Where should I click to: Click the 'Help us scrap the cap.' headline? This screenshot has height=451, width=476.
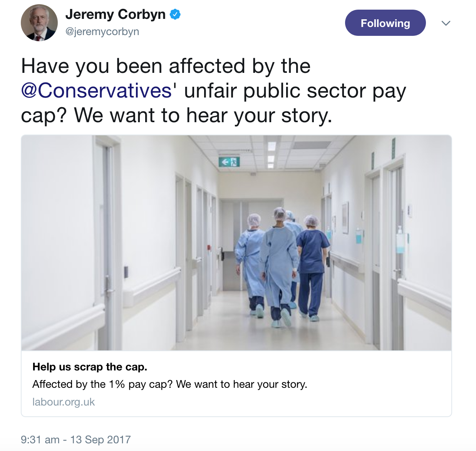pyautogui.click(x=90, y=367)
